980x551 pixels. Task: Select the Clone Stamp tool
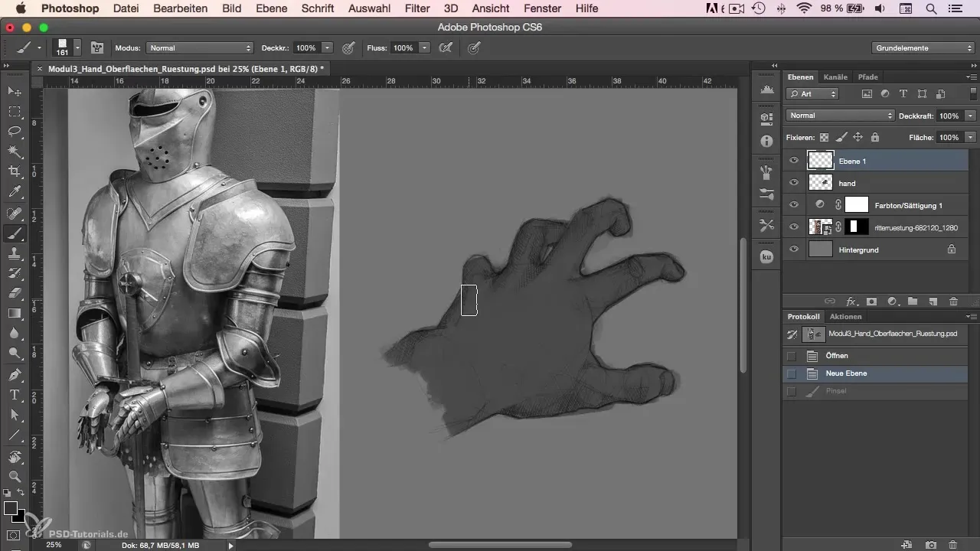click(x=15, y=253)
